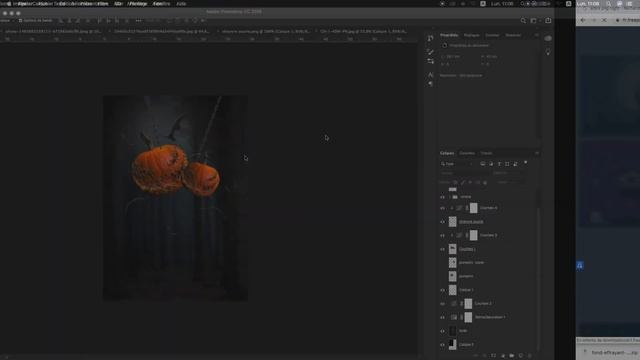Open the Paragraph panel icon
The image size is (640, 360).
click(x=430, y=84)
